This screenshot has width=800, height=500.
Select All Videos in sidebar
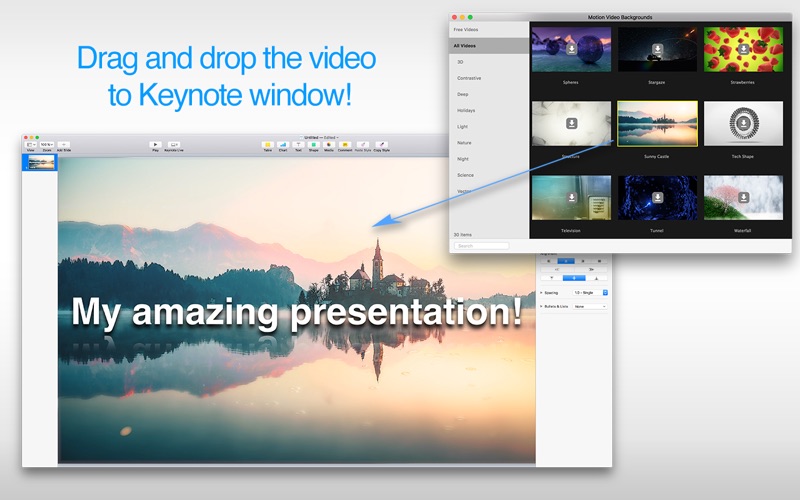(489, 46)
